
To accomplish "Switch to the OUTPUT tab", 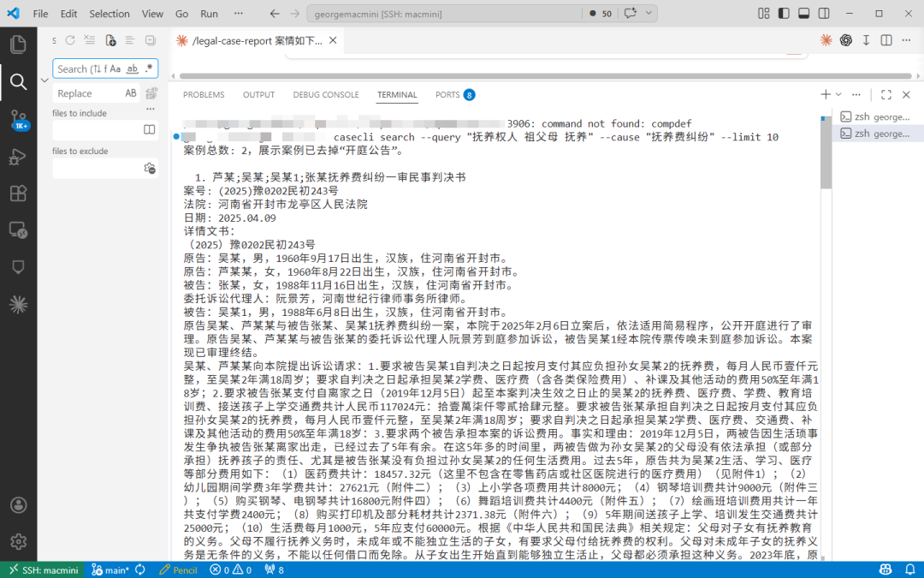I will (258, 94).
